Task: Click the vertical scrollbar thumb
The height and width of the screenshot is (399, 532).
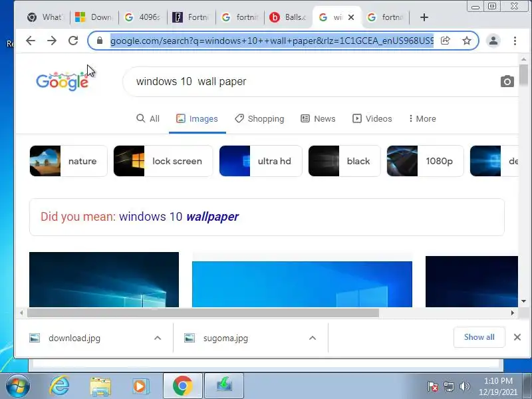Action: click(x=523, y=75)
